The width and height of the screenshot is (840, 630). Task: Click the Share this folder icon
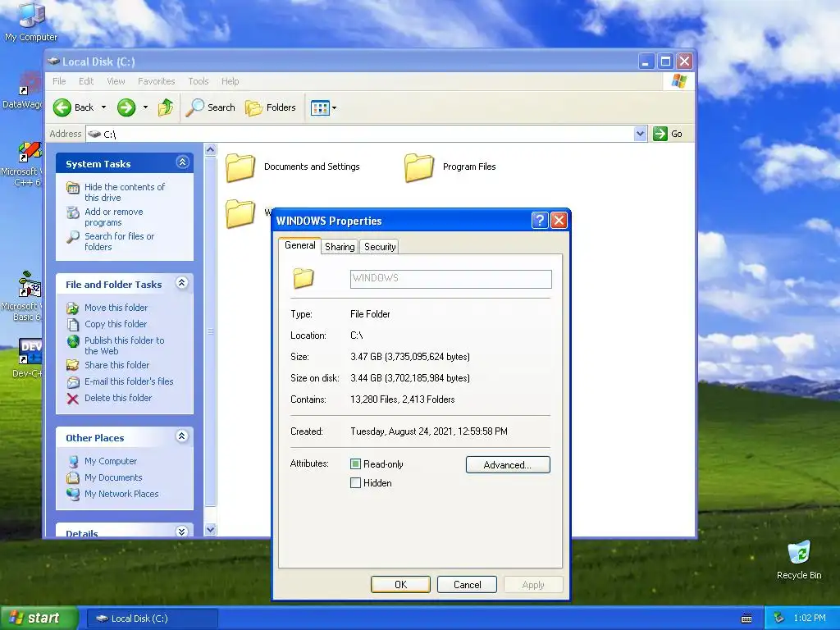click(73, 365)
